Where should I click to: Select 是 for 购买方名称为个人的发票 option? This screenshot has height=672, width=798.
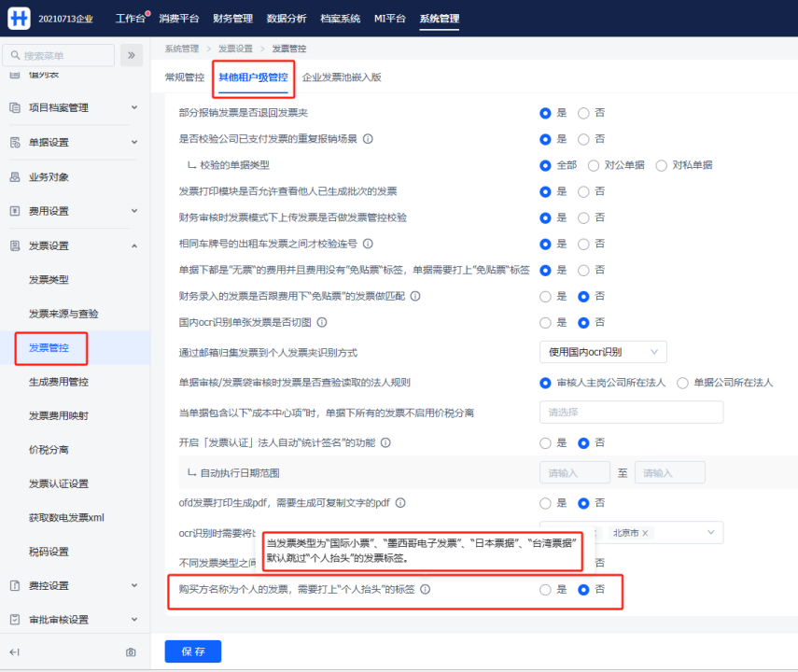pos(545,590)
